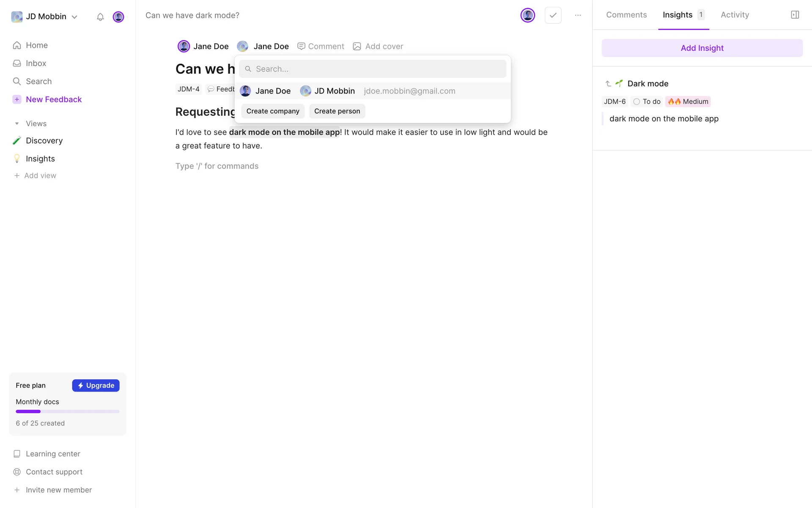Mark feedback done with checkmark button
The width and height of the screenshot is (812, 508).
(x=553, y=15)
